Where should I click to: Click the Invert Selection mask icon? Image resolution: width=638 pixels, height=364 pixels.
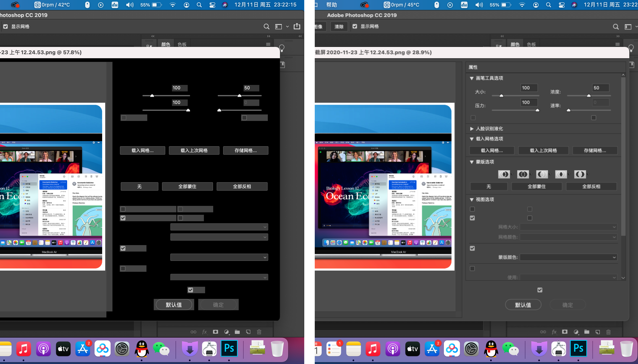pos(580,174)
